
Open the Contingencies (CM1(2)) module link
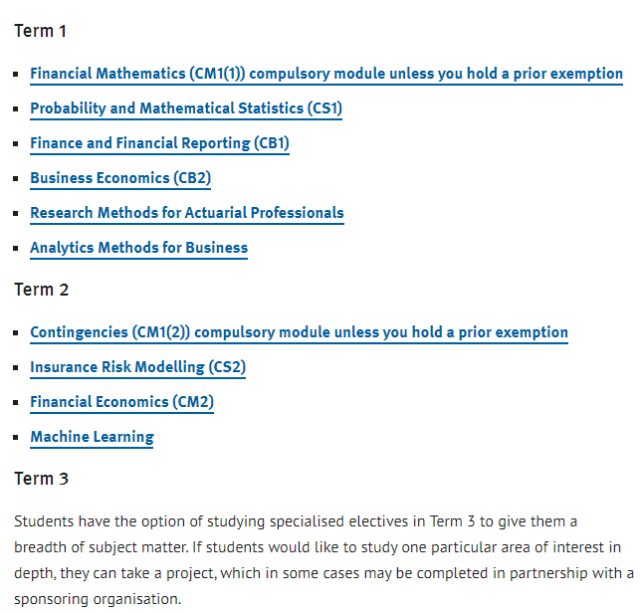click(299, 332)
